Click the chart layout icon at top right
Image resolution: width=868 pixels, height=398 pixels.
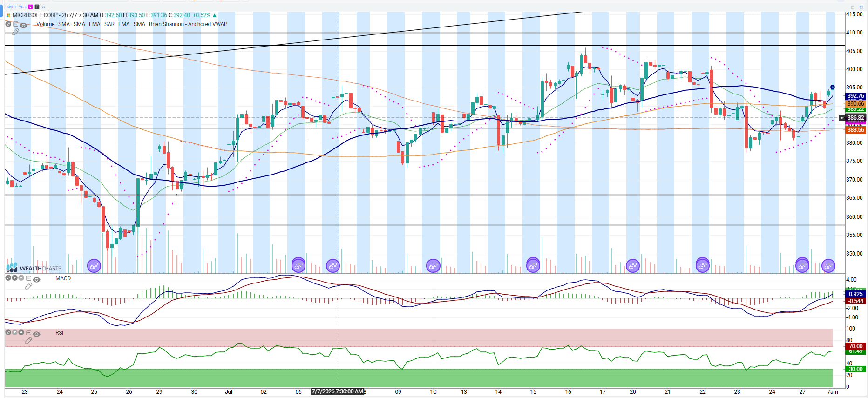tap(853, 7)
